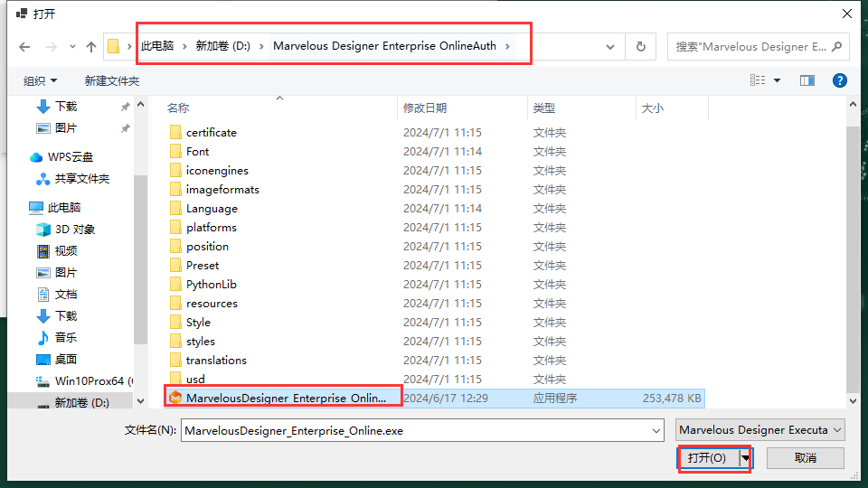868x488 pixels.
Task: Click the PythonLib folder icon
Action: [175, 285]
